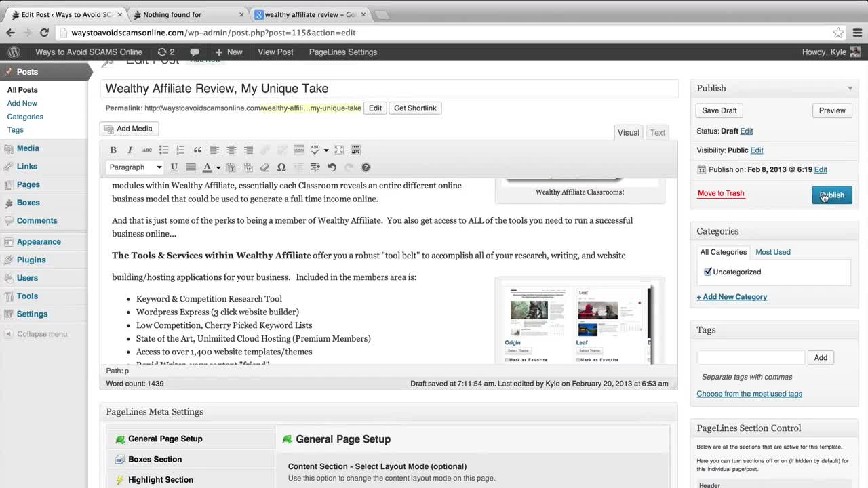Screen dimensions: 868x488
Task: Add a new category
Action: click(732, 297)
